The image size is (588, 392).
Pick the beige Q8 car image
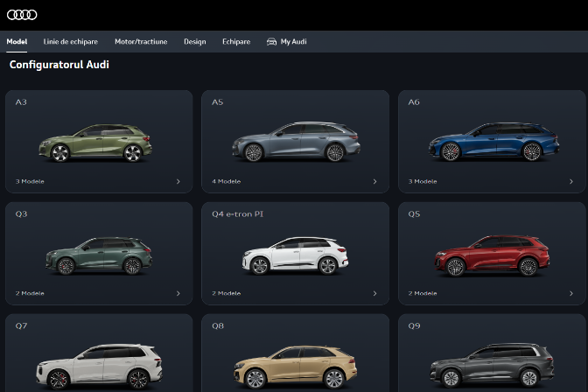coord(296,367)
